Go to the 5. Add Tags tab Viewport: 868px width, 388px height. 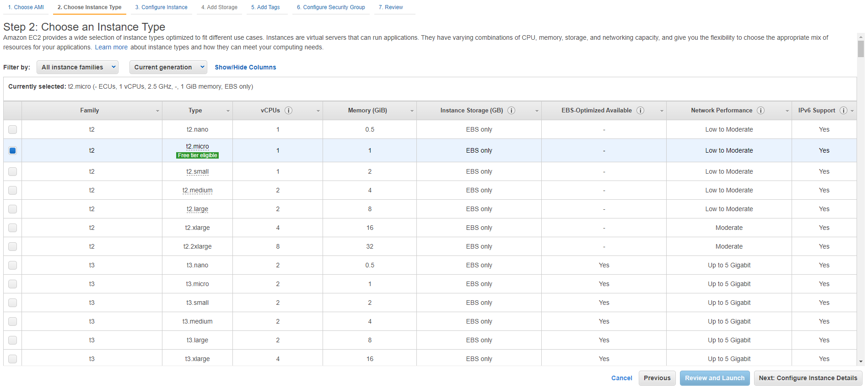265,7
